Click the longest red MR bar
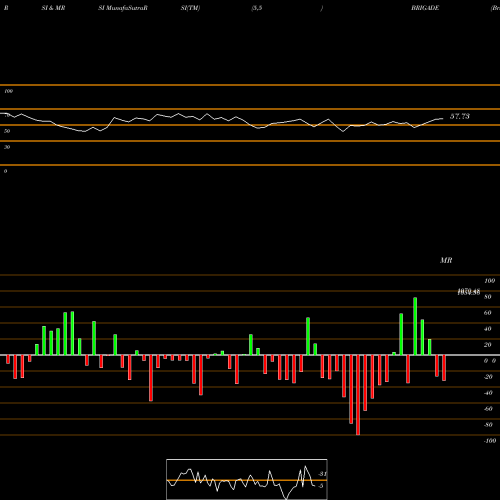This screenshot has width=500, height=500. tap(358, 395)
